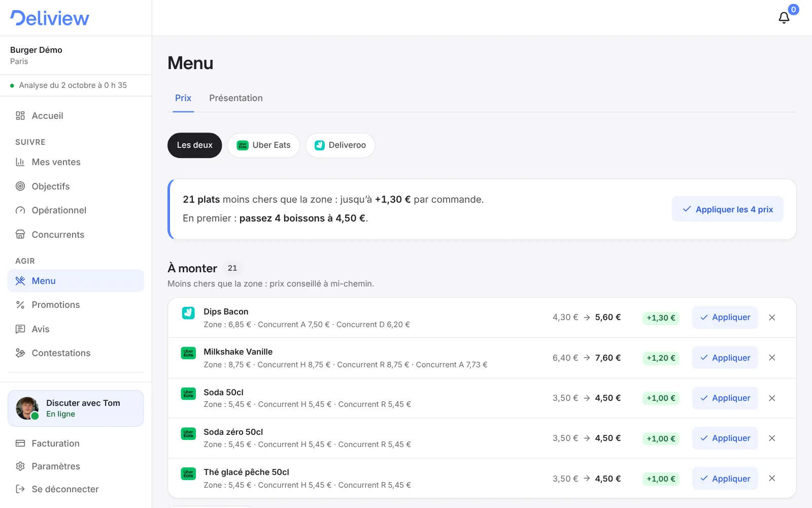Dismiss the Dips Bacon suggestion
812x508 pixels.
[x=772, y=317]
